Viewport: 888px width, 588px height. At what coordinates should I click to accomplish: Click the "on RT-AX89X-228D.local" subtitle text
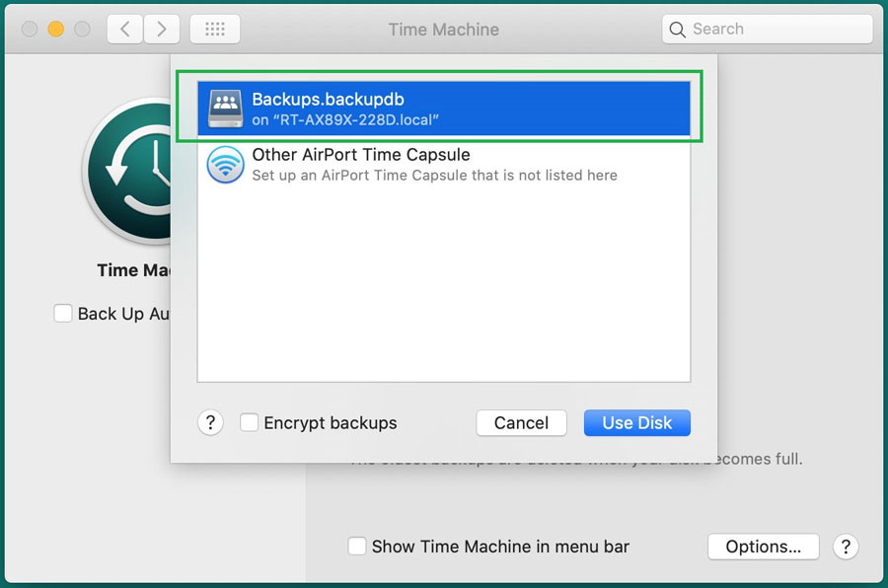pyautogui.click(x=345, y=120)
